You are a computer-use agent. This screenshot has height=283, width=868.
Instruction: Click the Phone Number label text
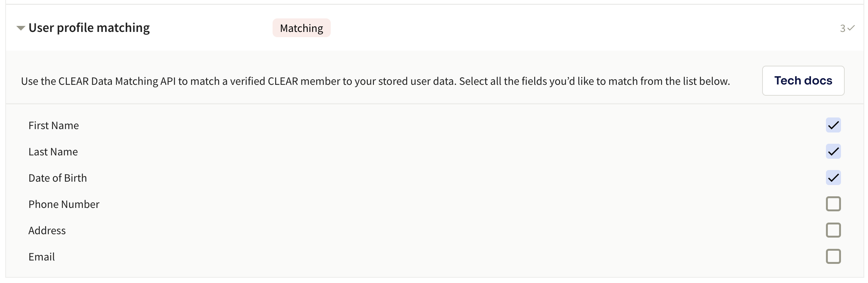64,204
